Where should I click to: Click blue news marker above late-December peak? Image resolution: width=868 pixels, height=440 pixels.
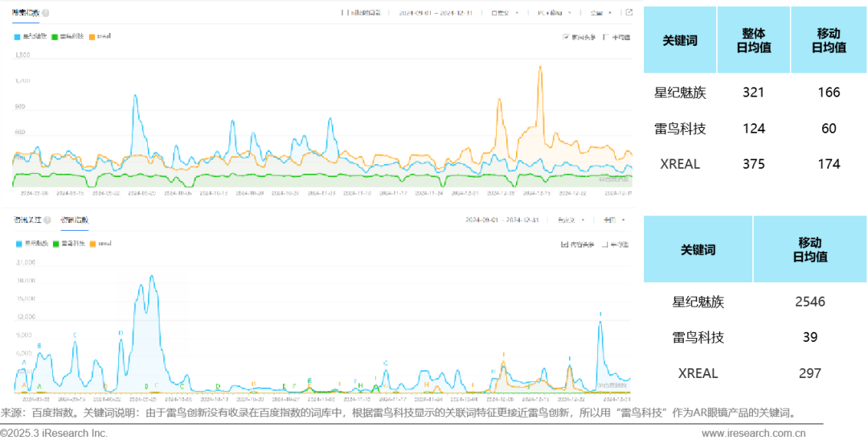[x=600, y=315]
